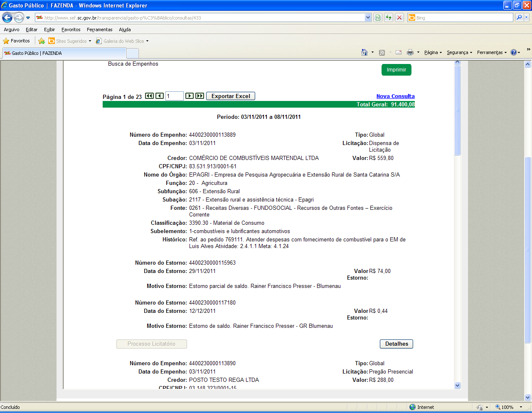Click the Home page icon
Screen dimensions: 532x413
click(x=365, y=52)
